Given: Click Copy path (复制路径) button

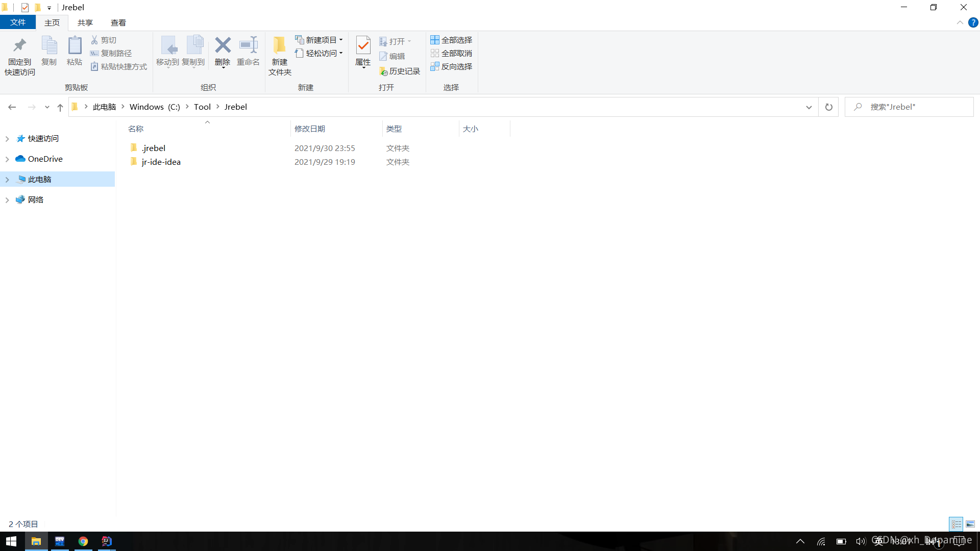Looking at the screenshot, I should coord(111,53).
